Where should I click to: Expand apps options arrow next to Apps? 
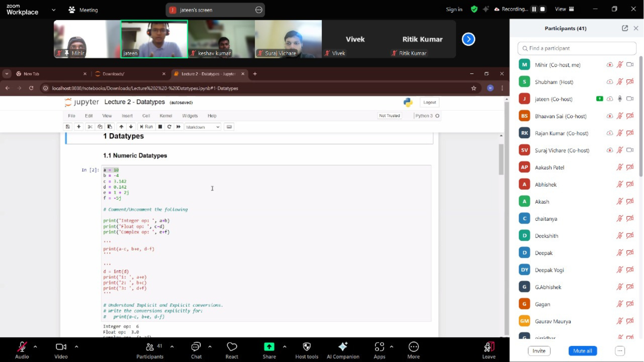[391, 346]
